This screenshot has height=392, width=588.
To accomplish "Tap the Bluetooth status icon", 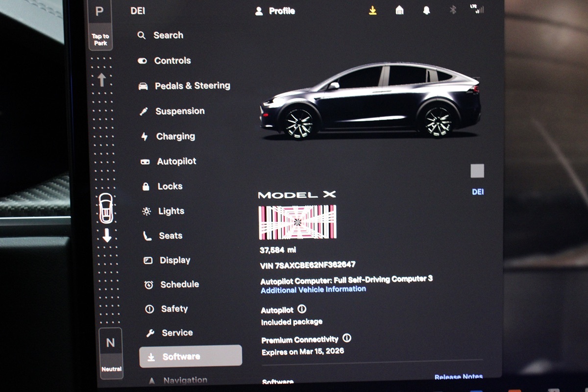I will click(453, 10).
